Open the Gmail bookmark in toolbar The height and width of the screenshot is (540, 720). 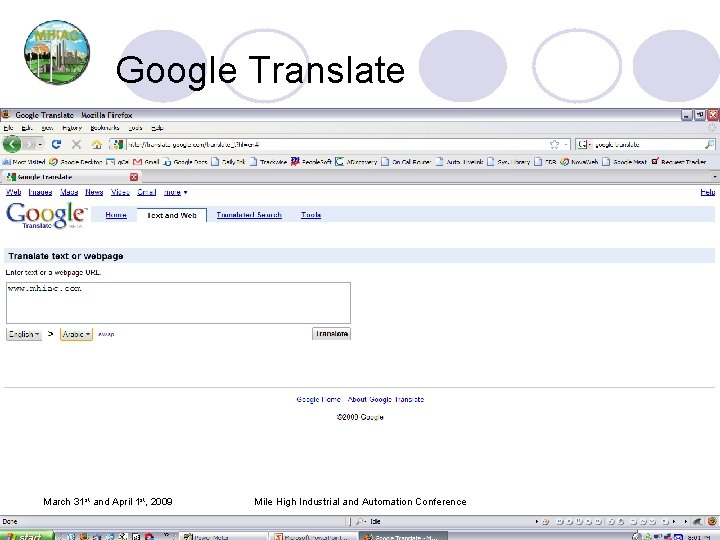click(x=146, y=162)
